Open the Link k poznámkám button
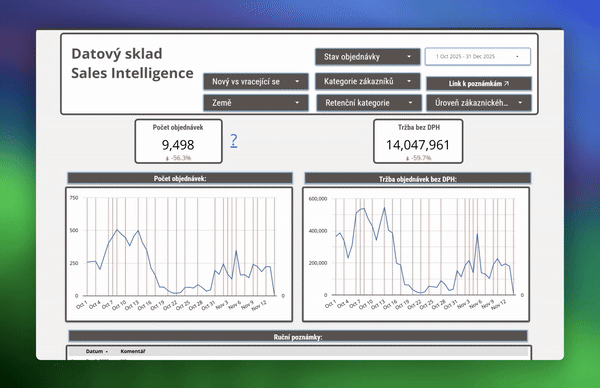Image resolution: width=600 pixels, height=388 pixels. [479, 83]
